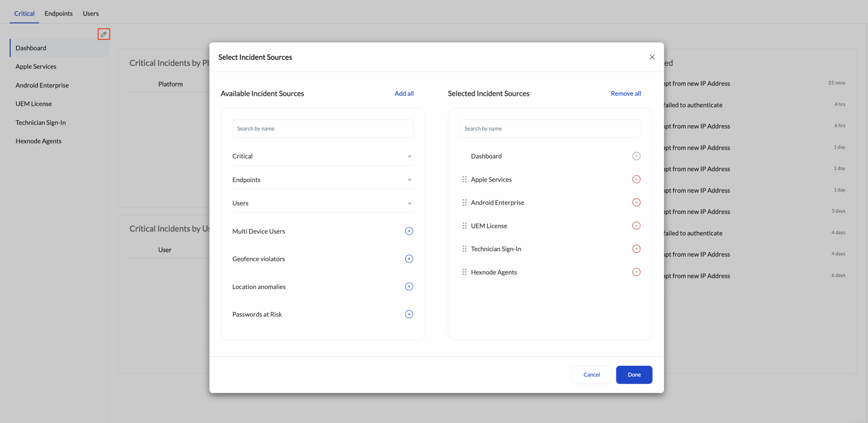Click drag handle beside Apple Services
The width and height of the screenshot is (868, 423).
464,179
